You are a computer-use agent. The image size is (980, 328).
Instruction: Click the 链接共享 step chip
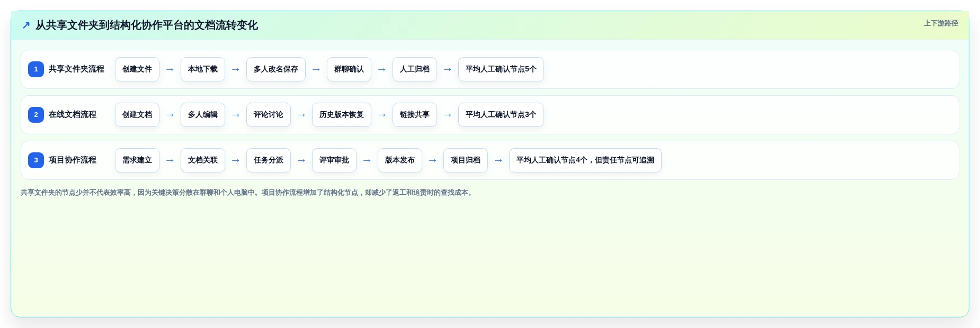click(415, 115)
